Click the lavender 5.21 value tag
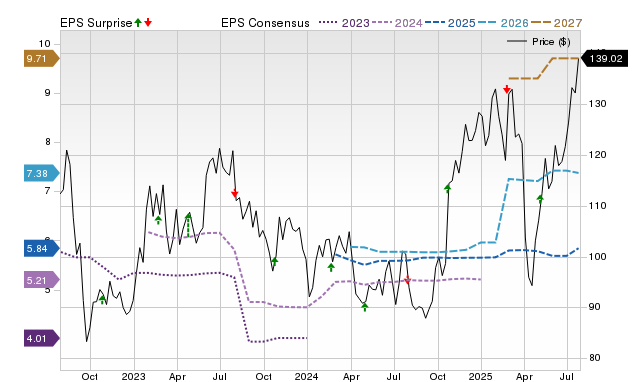 tap(42, 280)
